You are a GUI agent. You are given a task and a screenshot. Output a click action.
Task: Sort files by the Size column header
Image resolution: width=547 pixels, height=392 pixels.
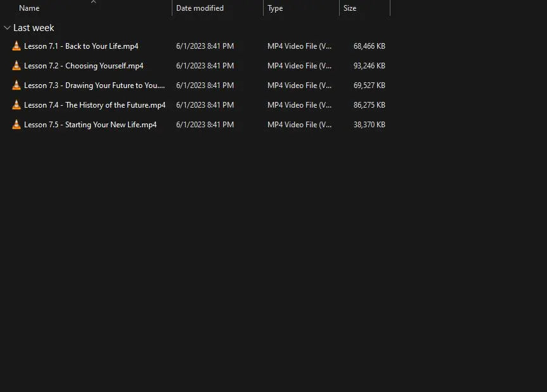click(x=350, y=8)
